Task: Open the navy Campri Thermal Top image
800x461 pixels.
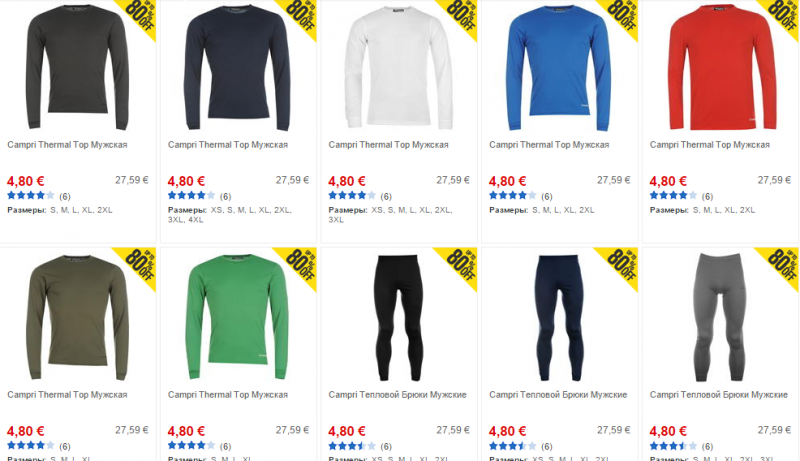Action: click(x=238, y=67)
